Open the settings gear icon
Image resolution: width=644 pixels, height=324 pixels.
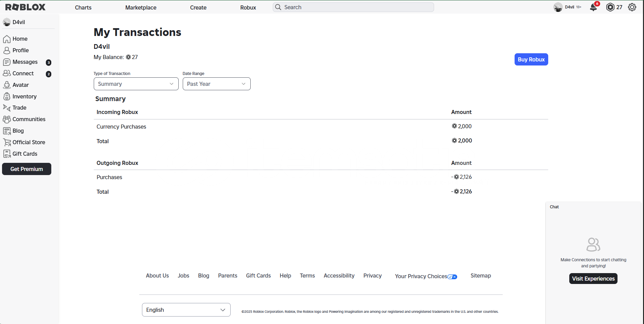pyautogui.click(x=632, y=7)
